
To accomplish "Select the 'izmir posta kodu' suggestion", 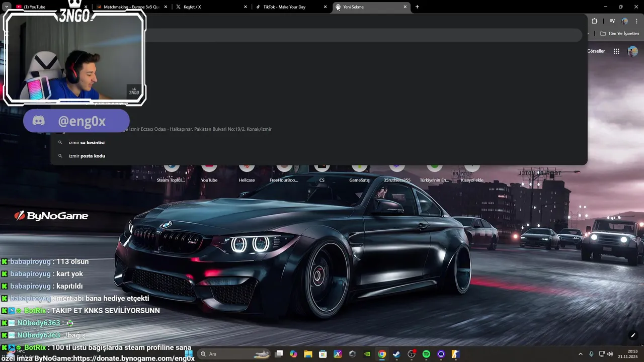I will [319, 156].
